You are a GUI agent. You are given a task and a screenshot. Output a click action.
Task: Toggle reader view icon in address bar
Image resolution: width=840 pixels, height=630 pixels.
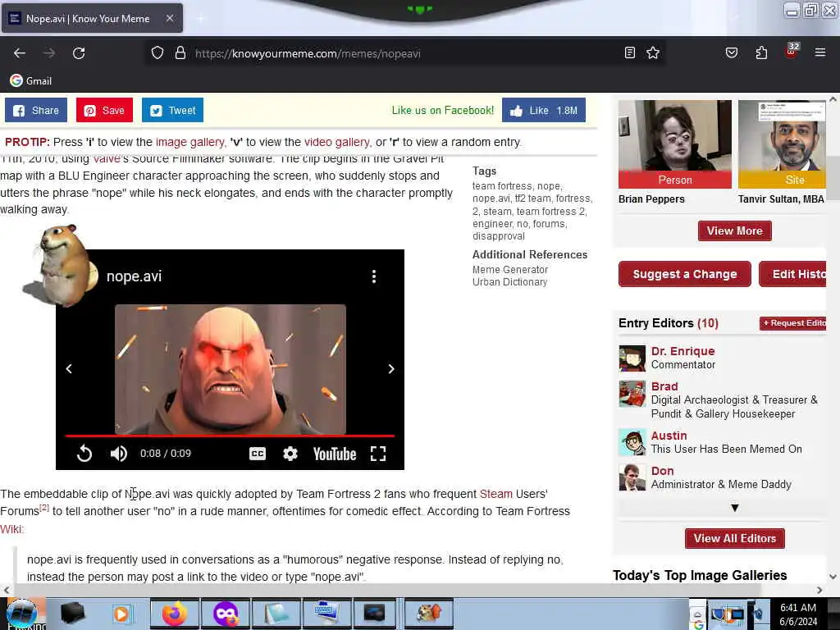click(x=630, y=52)
